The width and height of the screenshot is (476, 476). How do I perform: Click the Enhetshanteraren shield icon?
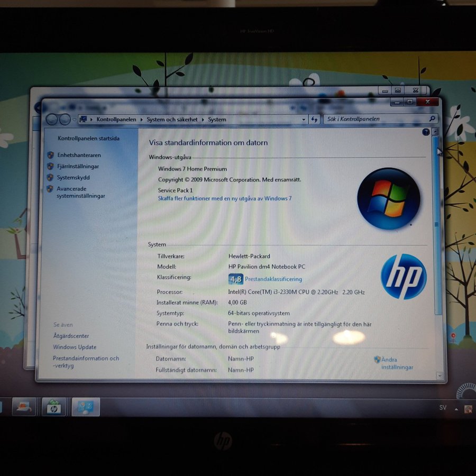tap(50, 155)
